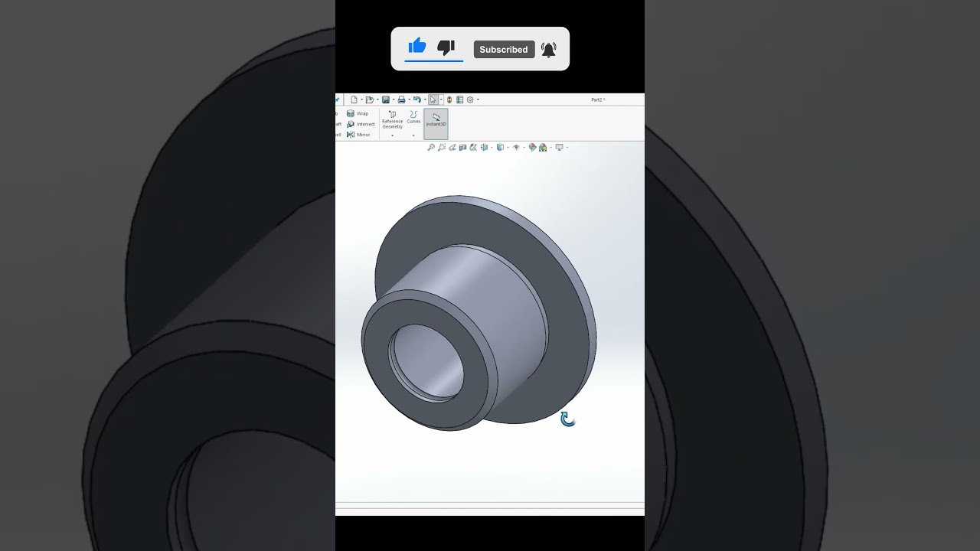Open the Options gear dropdown arrow
The image size is (980, 551).
(x=478, y=99)
